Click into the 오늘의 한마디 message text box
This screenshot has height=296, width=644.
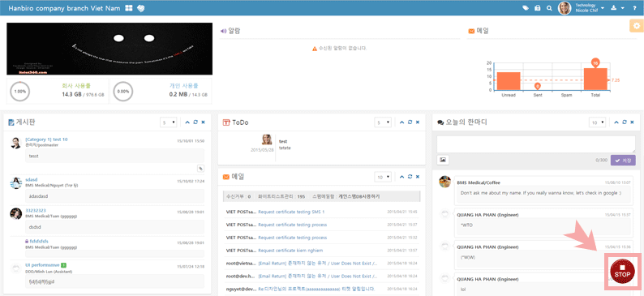tap(536, 144)
